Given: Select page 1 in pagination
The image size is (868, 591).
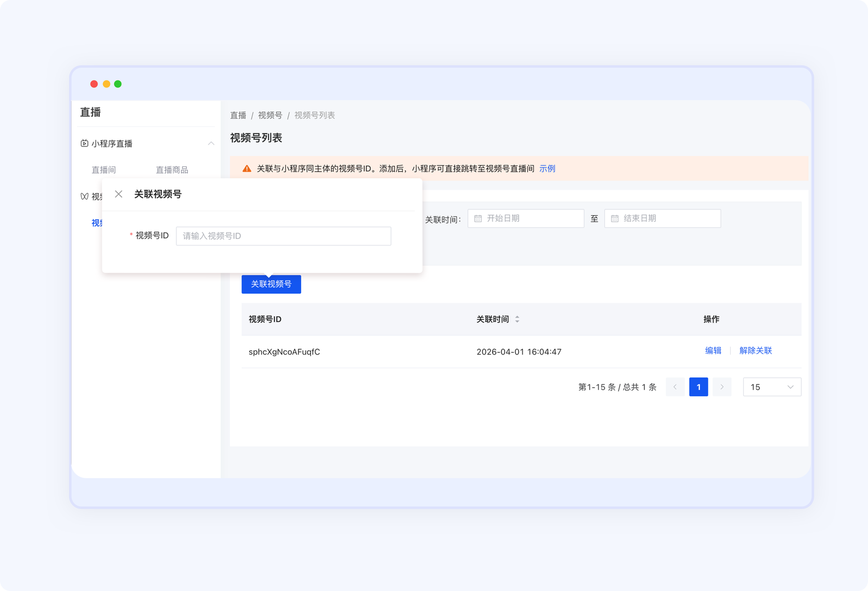Looking at the screenshot, I should (x=699, y=387).
